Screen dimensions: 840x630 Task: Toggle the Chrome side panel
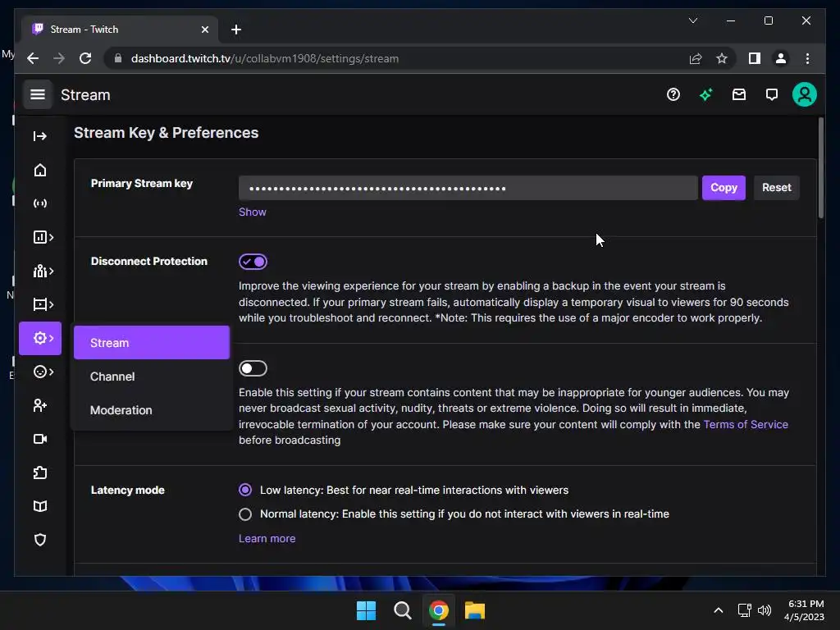(755, 58)
